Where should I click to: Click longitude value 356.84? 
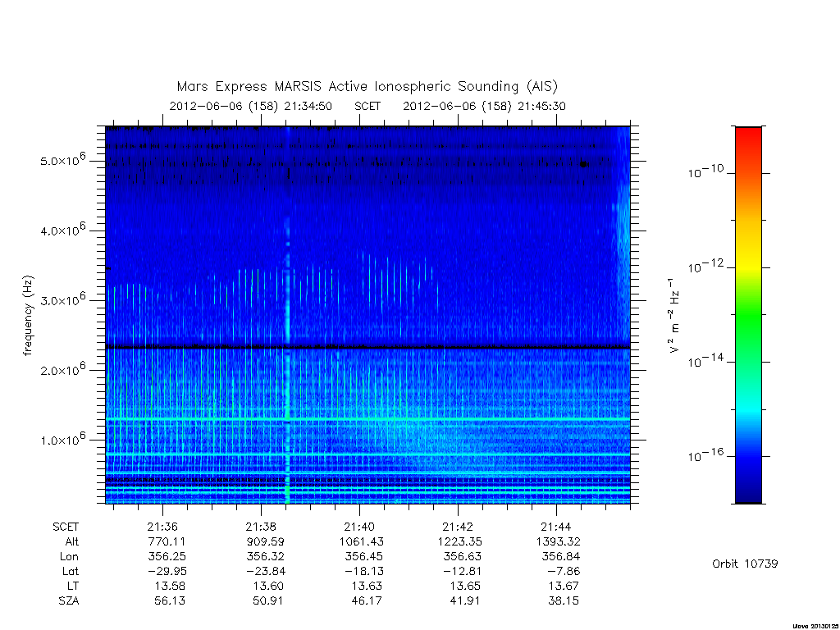(561, 557)
